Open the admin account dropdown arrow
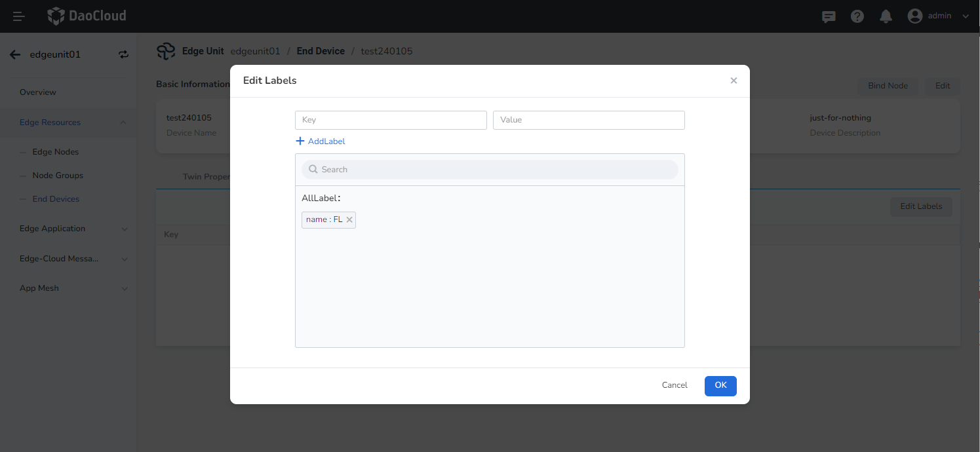The image size is (980, 452). pyautogui.click(x=965, y=16)
